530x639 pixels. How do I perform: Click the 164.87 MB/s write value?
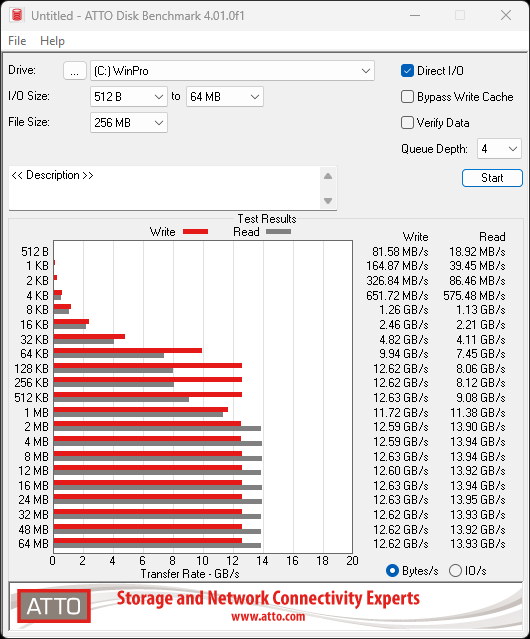pyautogui.click(x=397, y=266)
